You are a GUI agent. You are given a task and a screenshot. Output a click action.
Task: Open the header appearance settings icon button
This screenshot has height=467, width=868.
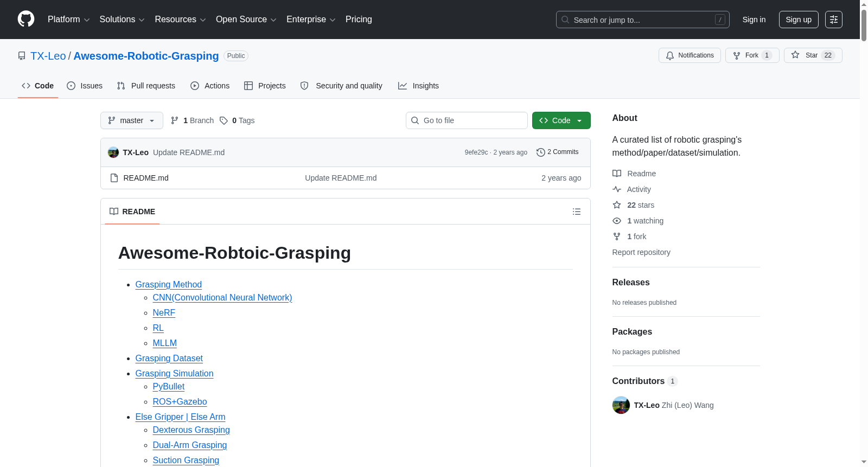pyautogui.click(x=834, y=20)
